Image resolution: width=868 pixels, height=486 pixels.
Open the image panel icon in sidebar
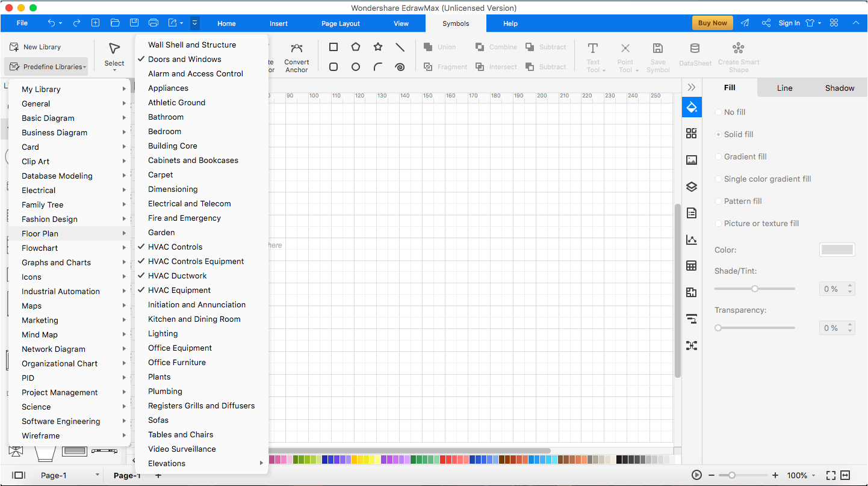click(x=692, y=160)
